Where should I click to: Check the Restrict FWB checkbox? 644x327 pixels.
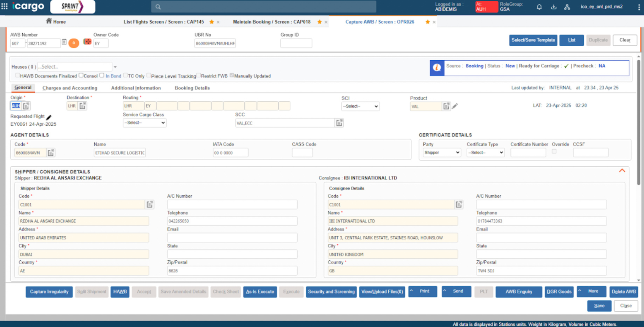198,75
